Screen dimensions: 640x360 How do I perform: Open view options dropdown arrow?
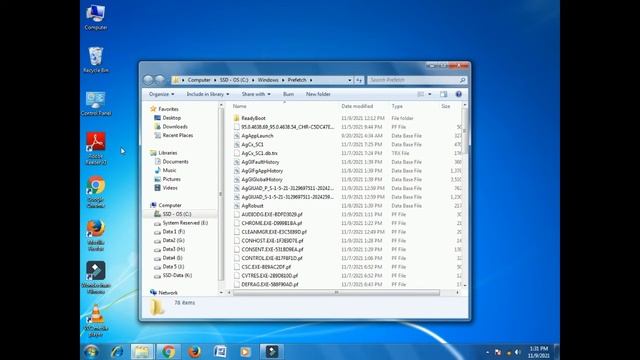429,94
